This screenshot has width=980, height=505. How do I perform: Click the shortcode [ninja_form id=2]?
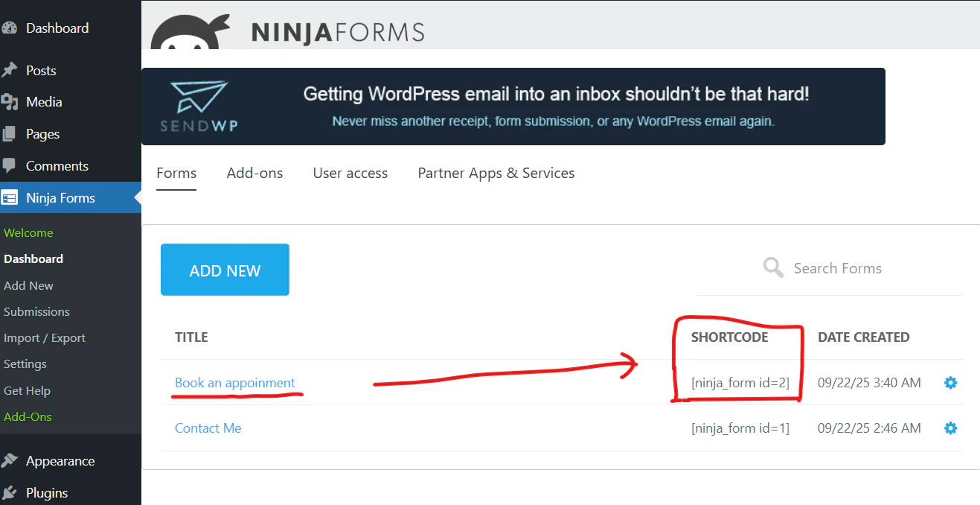coord(740,383)
